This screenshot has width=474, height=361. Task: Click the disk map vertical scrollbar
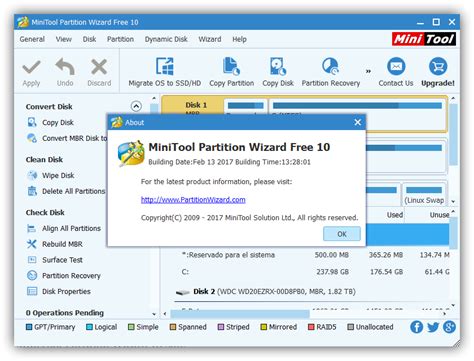(453, 135)
